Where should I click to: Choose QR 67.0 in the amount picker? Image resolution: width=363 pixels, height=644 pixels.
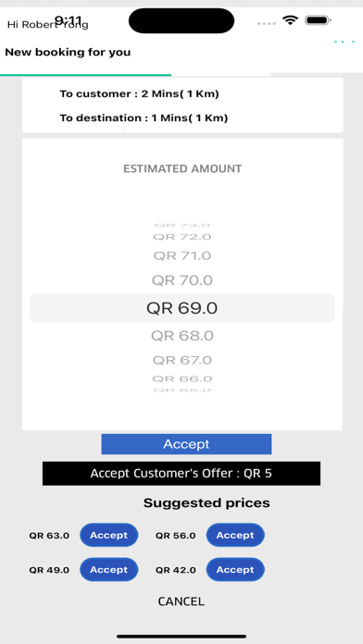[x=182, y=360]
